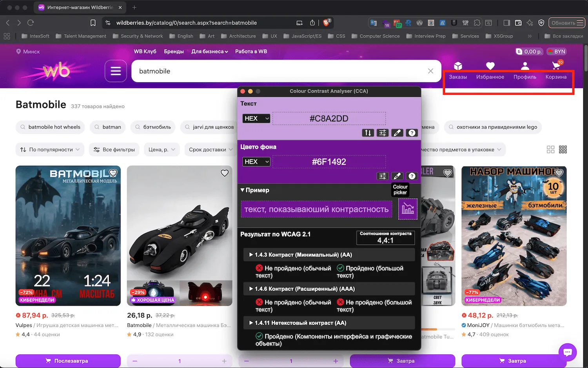Click the chart sample icon in Пример
Image resolution: width=588 pixels, height=368 pixels.
click(x=408, y=209)
